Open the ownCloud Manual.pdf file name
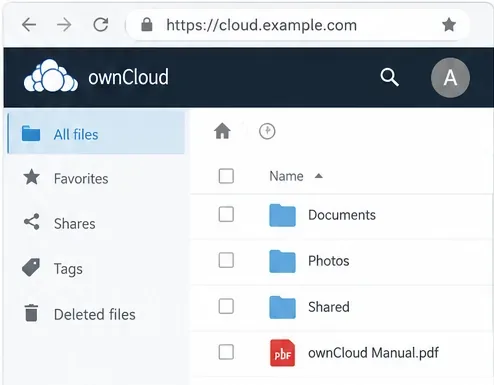This screenshot has width=494, height=385. click(373, 353)
